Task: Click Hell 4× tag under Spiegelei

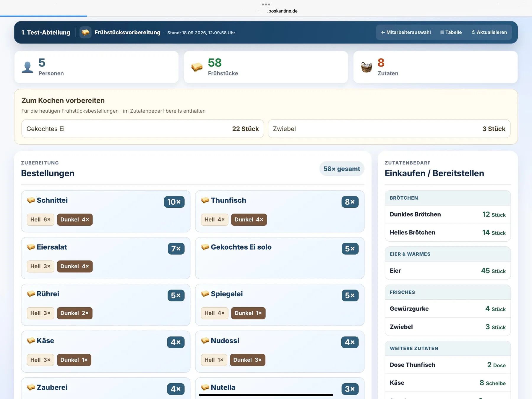Action: (215, 313)
